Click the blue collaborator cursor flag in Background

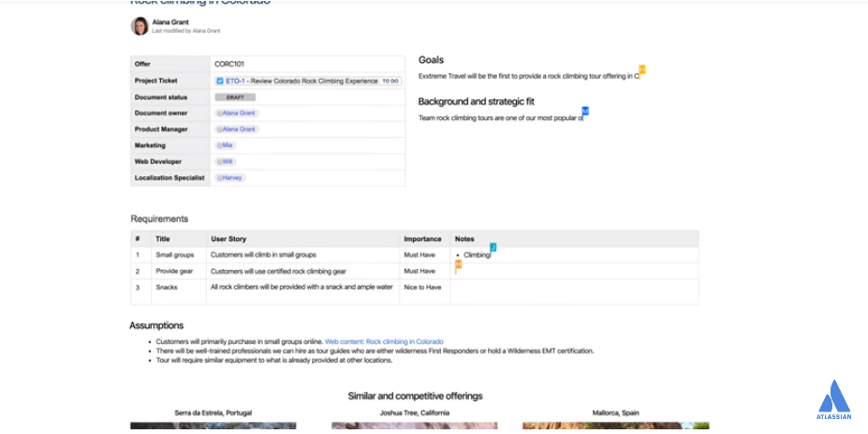click(x=585, y=111)
